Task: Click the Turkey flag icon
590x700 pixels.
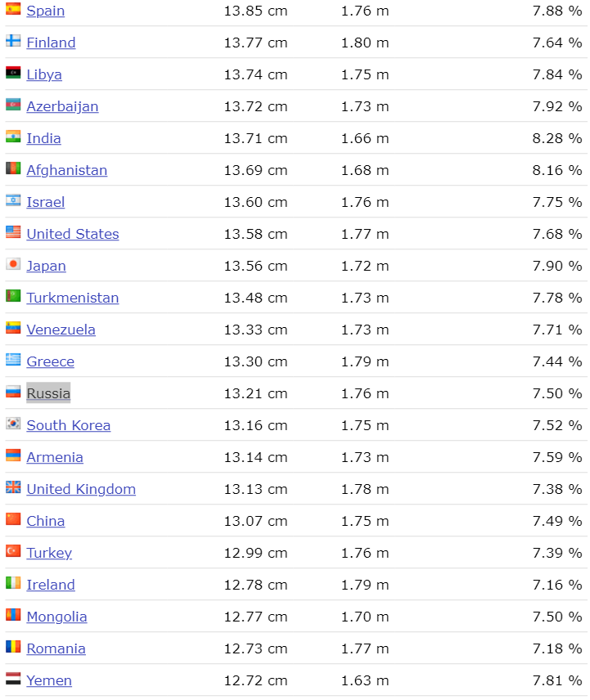Action: pyautogui.click(x=13, y=552)
